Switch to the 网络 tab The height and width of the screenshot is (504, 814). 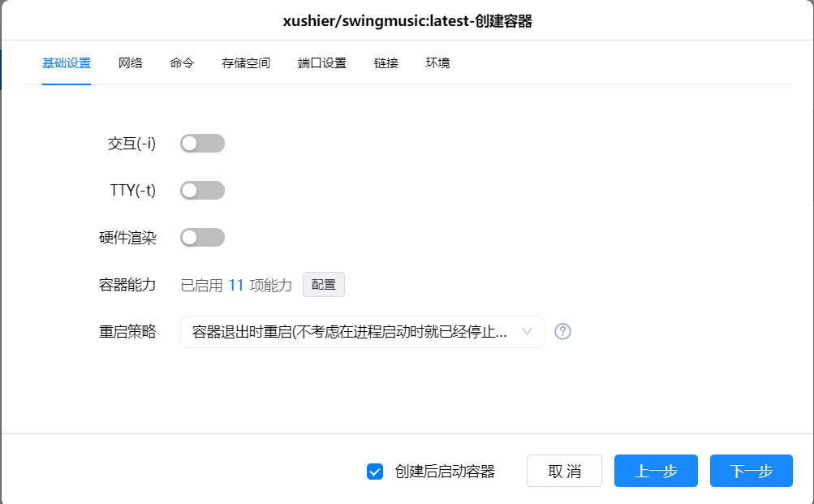pos(131,63)
